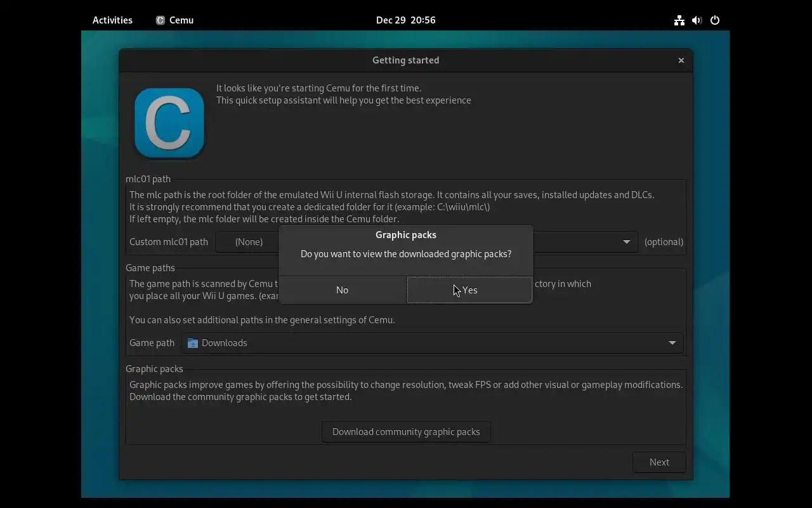Click Download community graphic packs button

(x=406, y=432)
